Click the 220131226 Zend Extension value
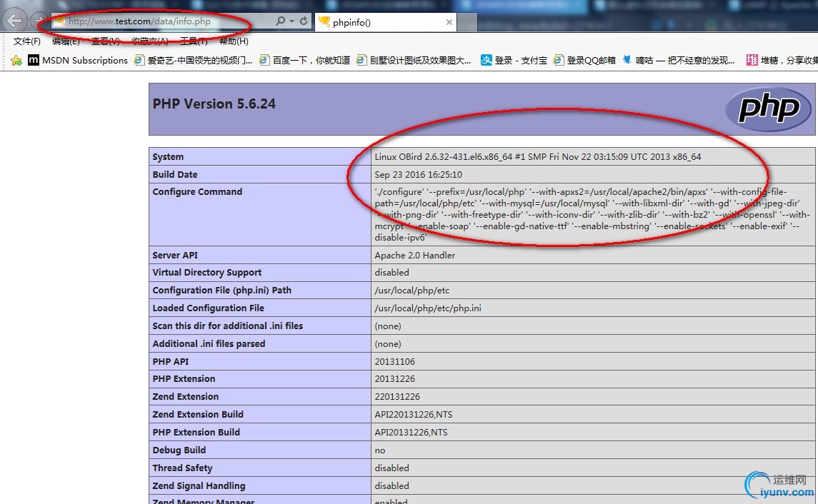The image size is (818, 504). point(397,397)
